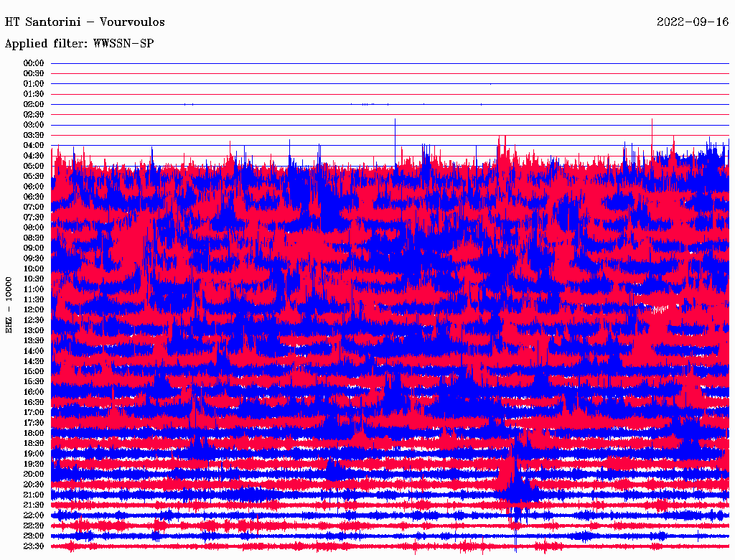
Task: Click the 06:00 time label
Action: 33,186
